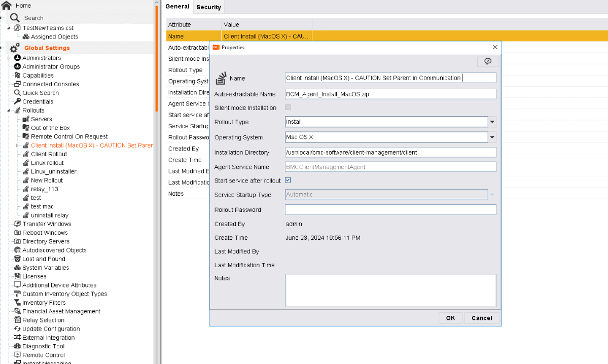This screenshot has height=364, width=608.
Task: Click the Autodiscovered Objects icon
Action: pos(17,250)
